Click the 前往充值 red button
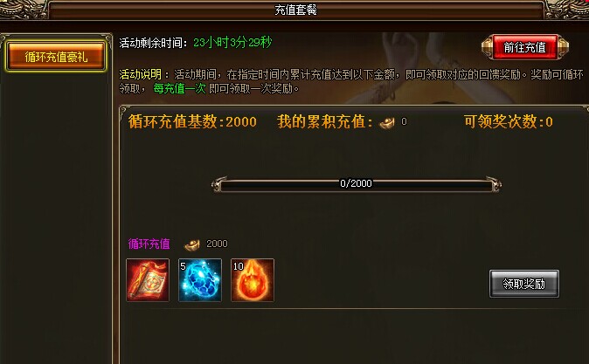 524,47
